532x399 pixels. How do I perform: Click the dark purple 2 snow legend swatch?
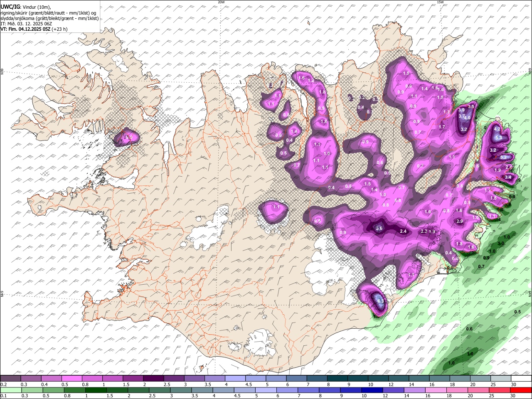coord(153,379)
